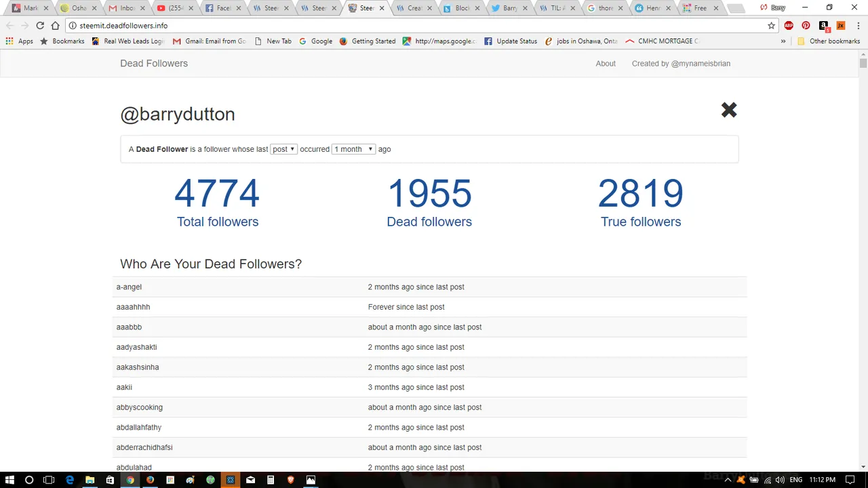Show hidden system tray icons
Viewport: 868px width, 488px height.
point(729,480)
